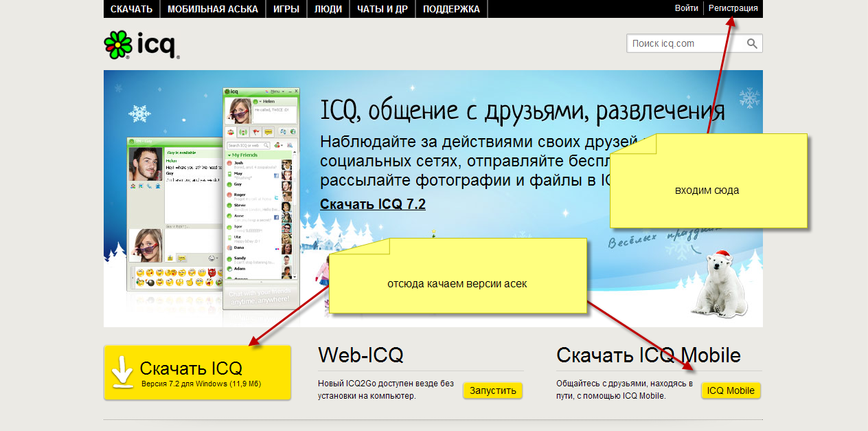Click the Версия 7.2 для Windows text

pos(201,384)
